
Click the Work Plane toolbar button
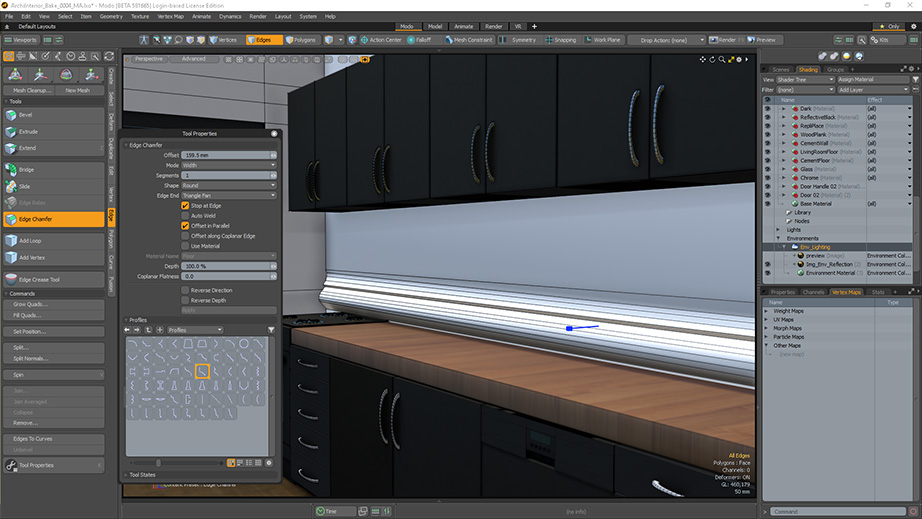602,40
